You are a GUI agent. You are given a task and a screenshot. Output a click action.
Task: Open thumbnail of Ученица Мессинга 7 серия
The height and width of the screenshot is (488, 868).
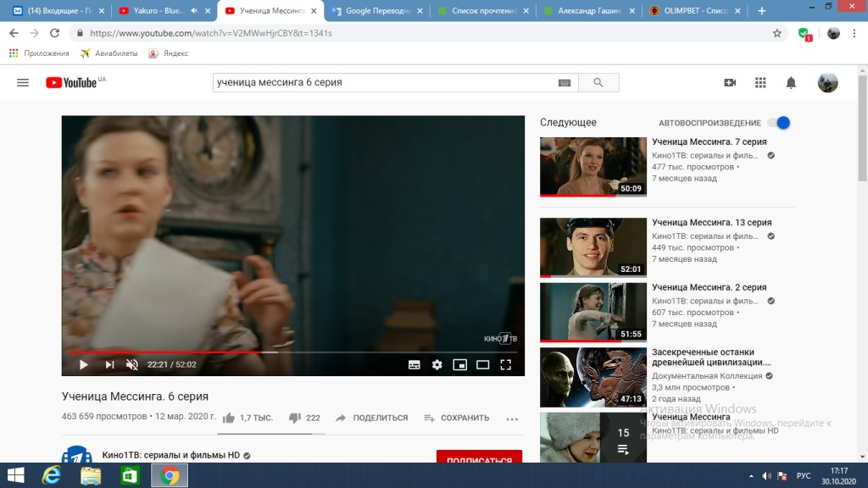click(593, 167)
